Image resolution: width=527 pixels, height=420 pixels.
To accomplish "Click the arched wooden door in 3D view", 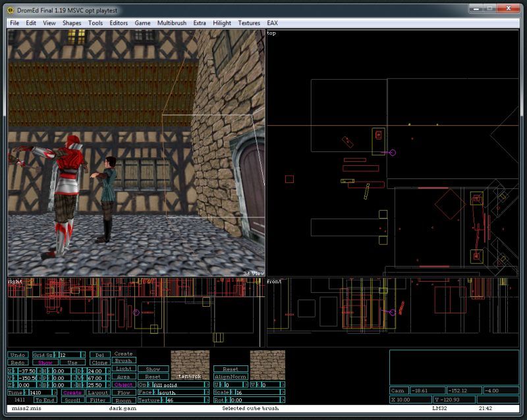I will coord(252,188).
